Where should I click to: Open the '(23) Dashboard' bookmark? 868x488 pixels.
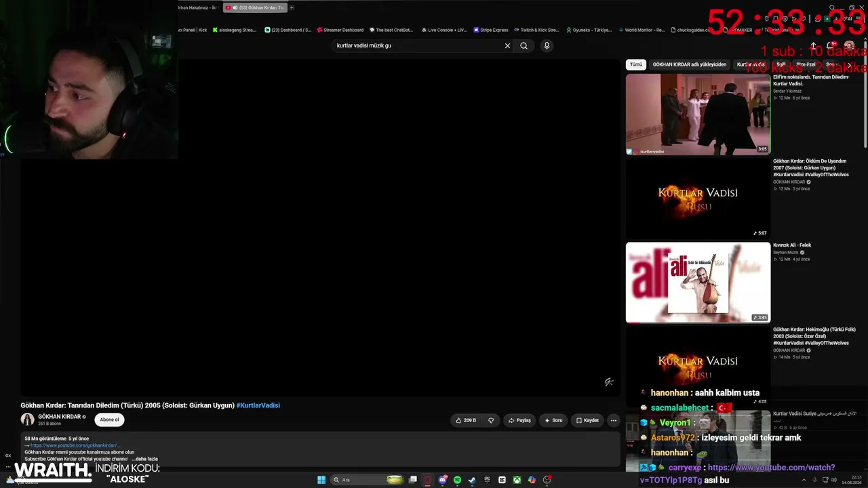(x=288, y=30)
